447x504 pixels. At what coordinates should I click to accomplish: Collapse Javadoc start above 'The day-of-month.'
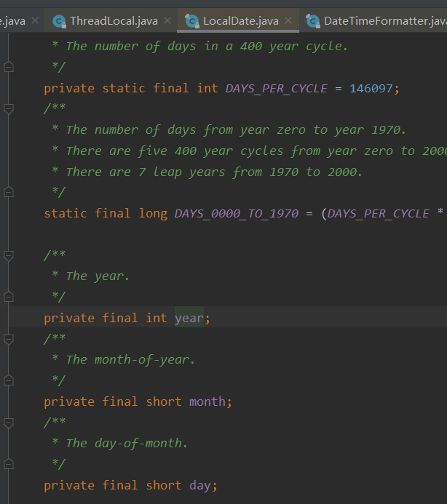click(9, 423)
